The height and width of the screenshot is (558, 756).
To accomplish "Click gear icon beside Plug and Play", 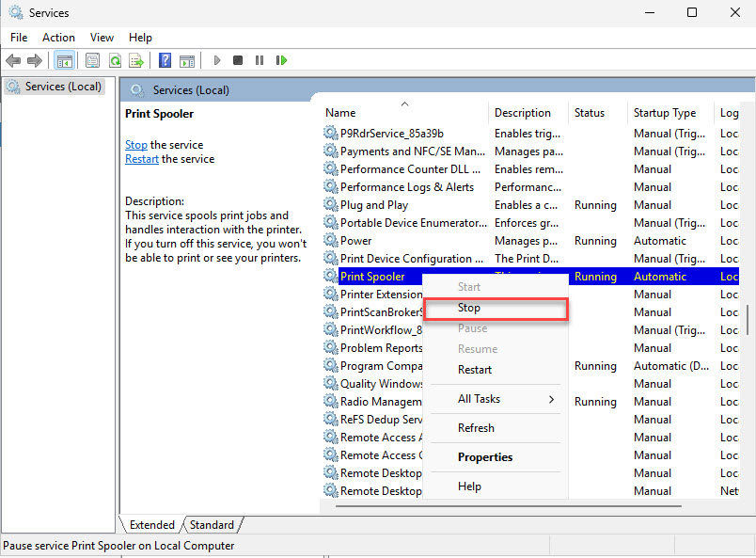I will 330,204.
